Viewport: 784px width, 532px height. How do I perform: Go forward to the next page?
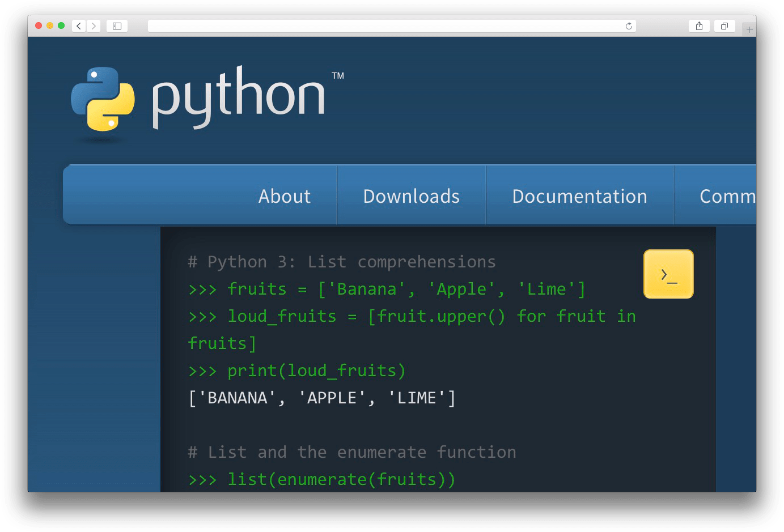click(x=94, y=26)
